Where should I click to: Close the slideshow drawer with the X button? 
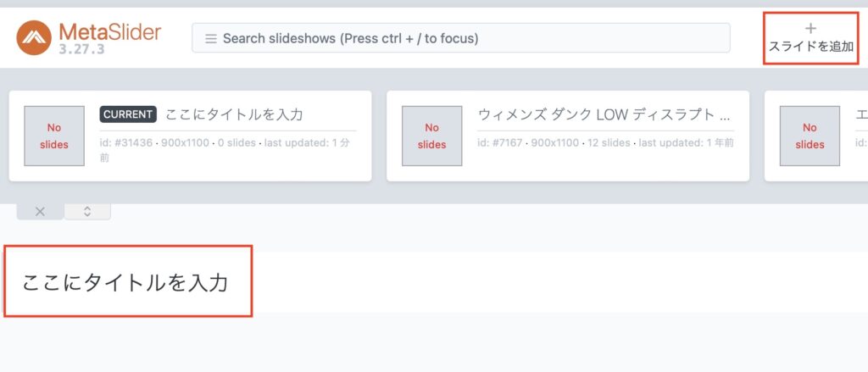point(40,212)
